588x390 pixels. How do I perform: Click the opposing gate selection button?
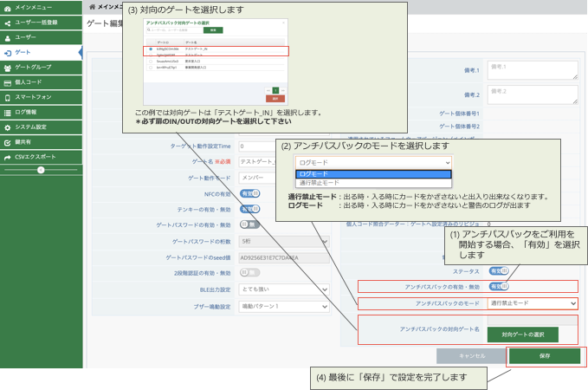(x=523, y=335)
